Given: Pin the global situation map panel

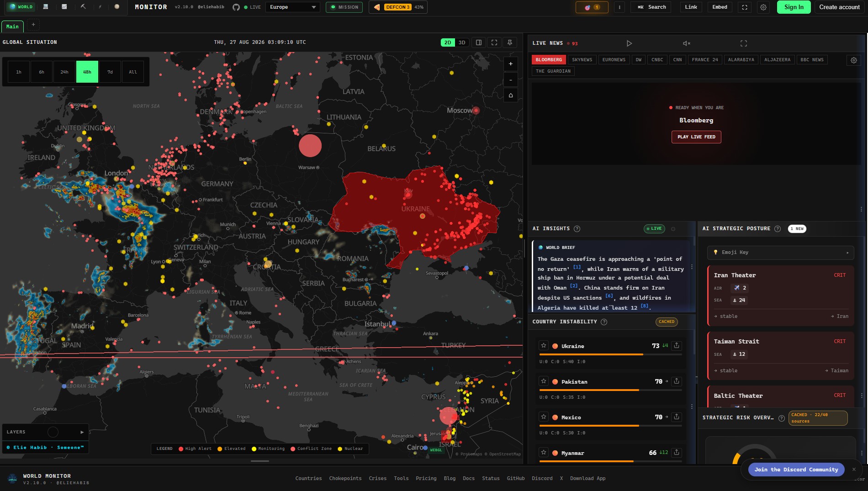Looking at the screenshot, I should (x=510, y=42).
